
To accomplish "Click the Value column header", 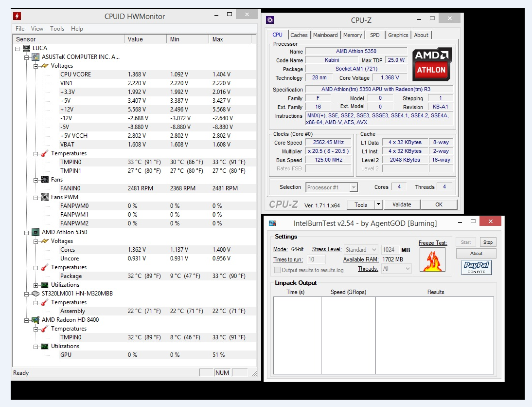I will tap(145, 39).
